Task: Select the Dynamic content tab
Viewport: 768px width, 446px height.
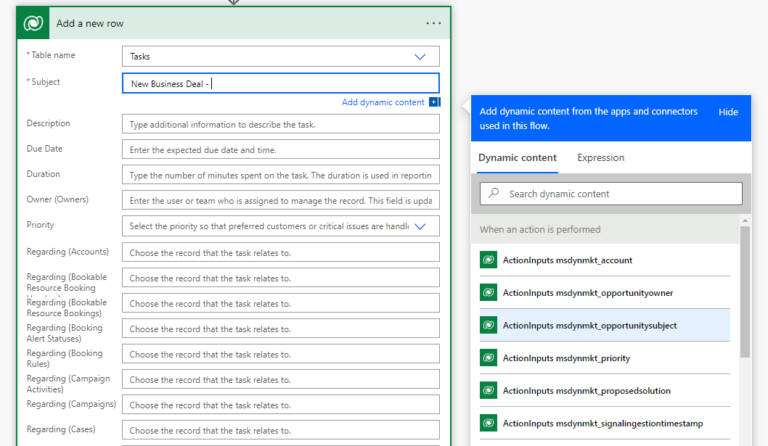Action: (x=517, y=158)
